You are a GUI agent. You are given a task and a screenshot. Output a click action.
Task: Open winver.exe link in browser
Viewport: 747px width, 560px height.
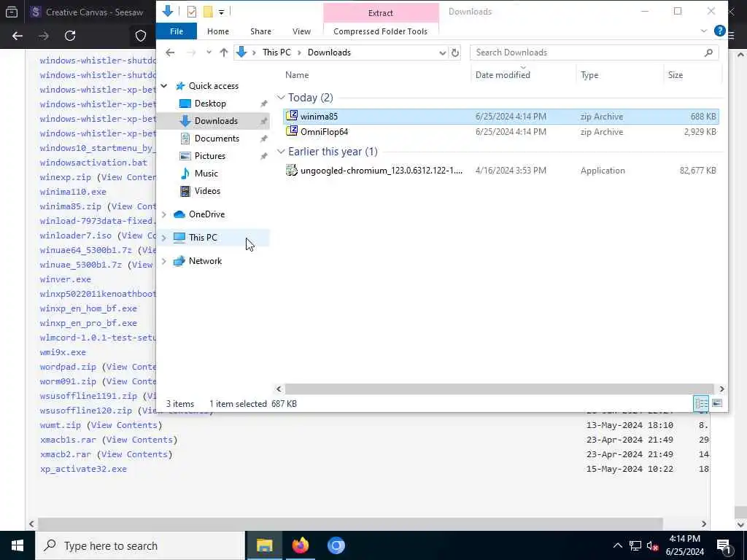65,279
